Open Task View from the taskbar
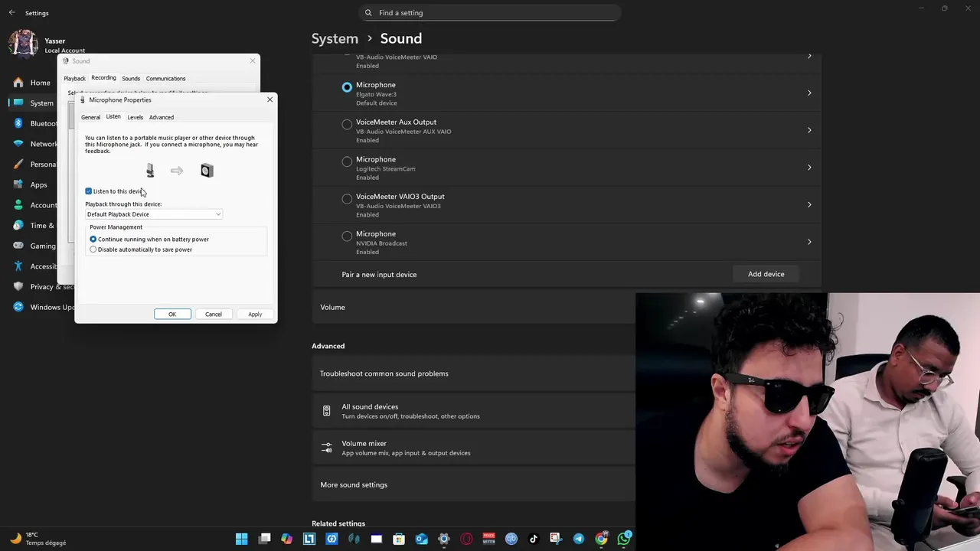The height and width of the screenshot is (551, 980). click(264, 539)
